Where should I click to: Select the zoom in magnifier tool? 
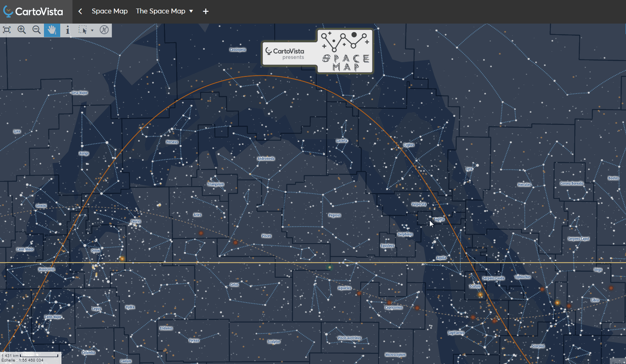tap(22, 30)
